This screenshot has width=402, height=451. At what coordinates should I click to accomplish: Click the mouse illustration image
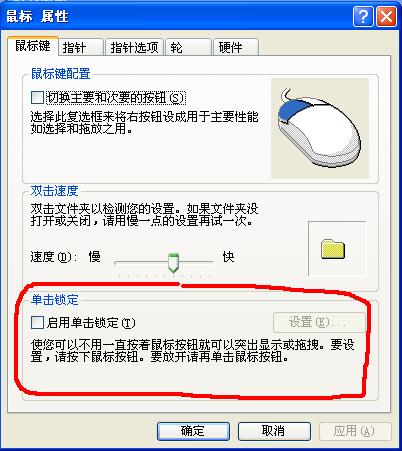pyautogui.click(x=320, y=129)
